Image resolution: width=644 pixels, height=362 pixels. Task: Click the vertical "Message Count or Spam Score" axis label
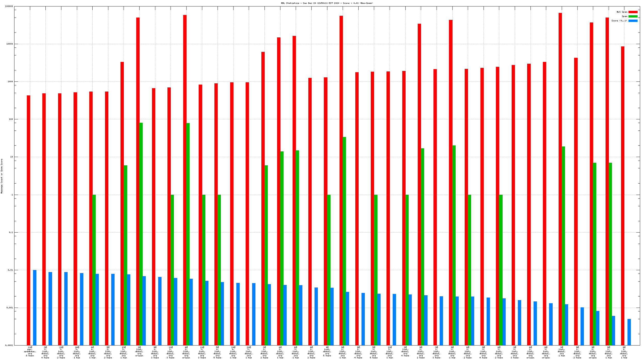click(2, 176)
